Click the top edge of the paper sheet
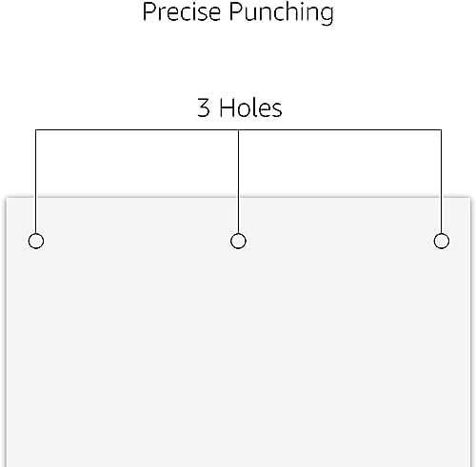 (238, 198)
